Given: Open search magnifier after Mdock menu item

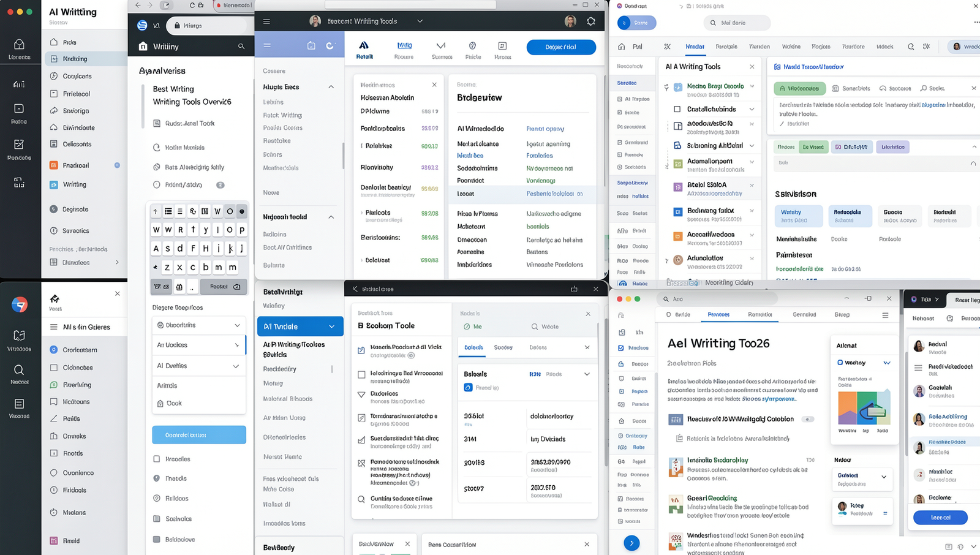Looking at the screenshot, I should [911, 47].
